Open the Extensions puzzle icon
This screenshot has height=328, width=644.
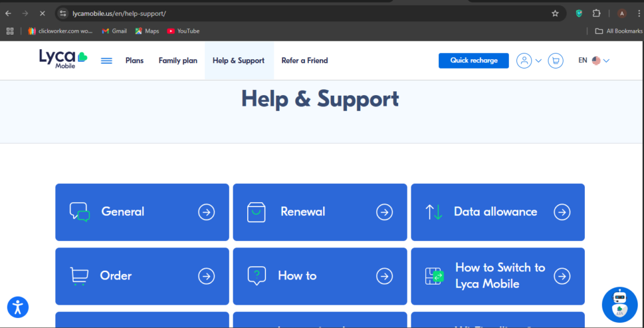596,14
